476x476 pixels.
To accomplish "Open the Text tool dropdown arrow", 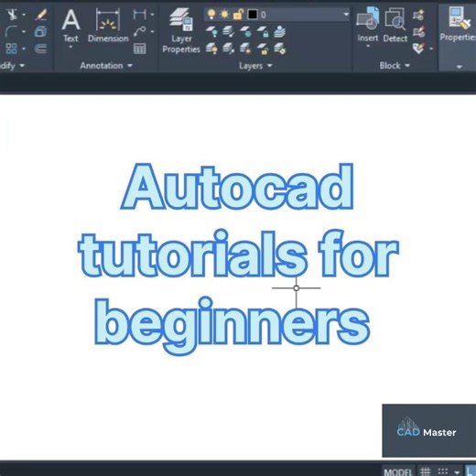I will 70,47.
